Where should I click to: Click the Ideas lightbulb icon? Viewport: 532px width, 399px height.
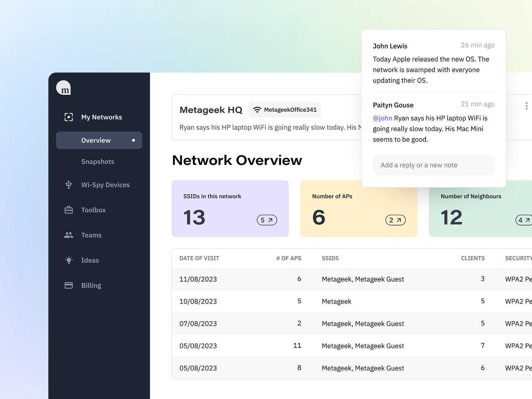[68, 260]
